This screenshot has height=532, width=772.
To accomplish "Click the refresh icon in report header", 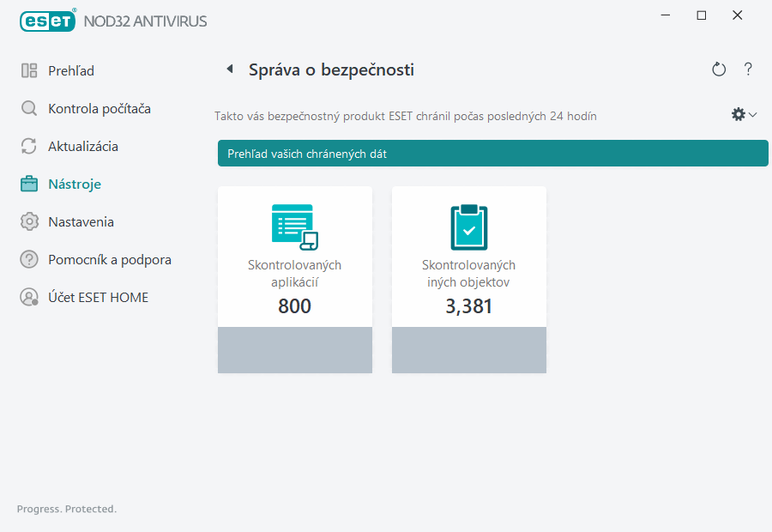I will click(x=719, y=70).
